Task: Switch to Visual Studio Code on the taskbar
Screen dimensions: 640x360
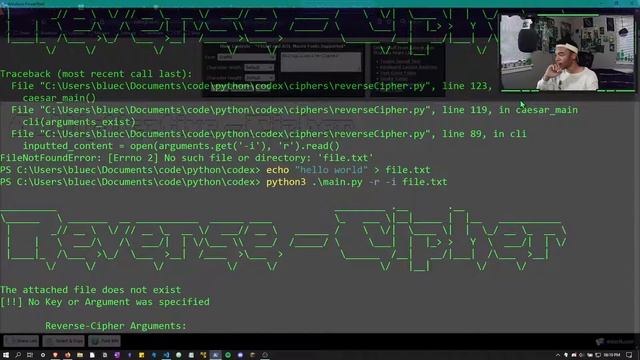Action: (167, 355)
